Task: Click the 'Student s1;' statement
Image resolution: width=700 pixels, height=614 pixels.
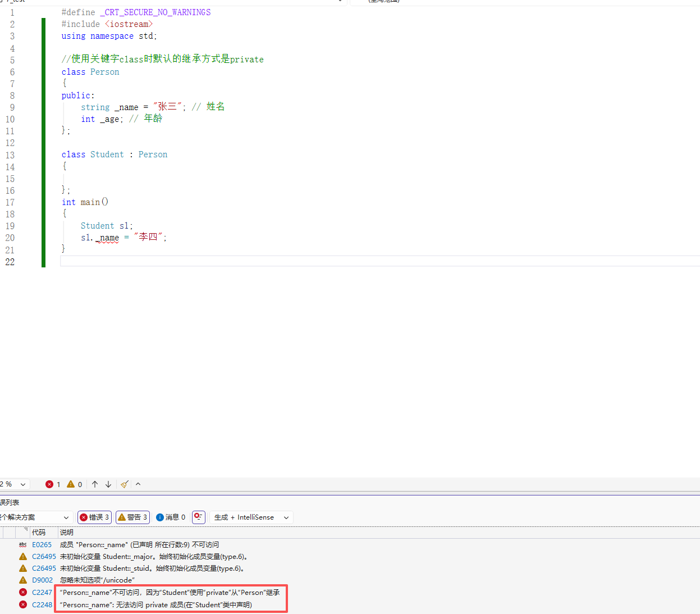Action: (107, 226)
